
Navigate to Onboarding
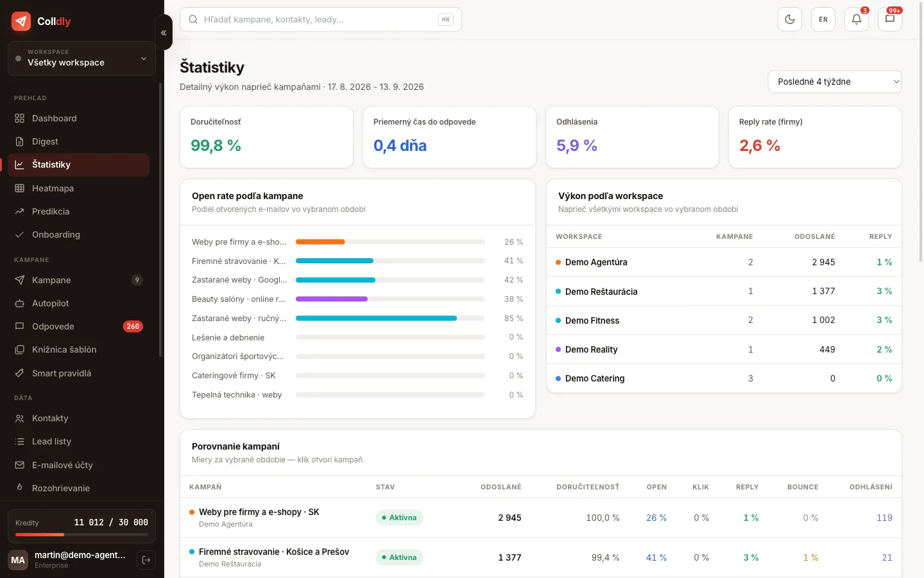click(78, 234)
